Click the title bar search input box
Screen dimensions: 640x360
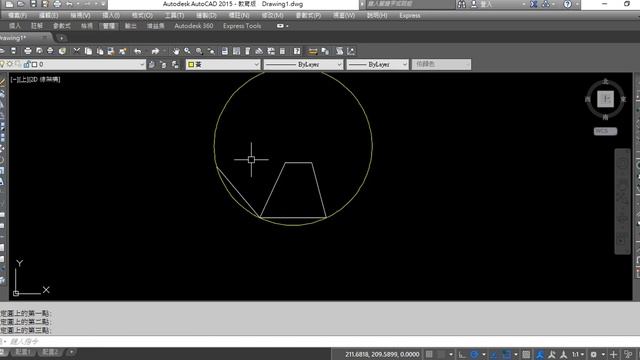point(410,4)
